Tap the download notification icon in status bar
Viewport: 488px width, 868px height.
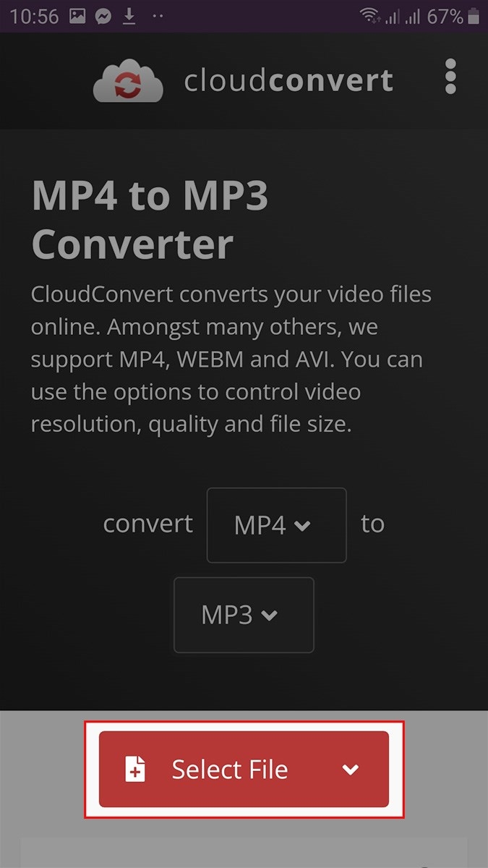click(x=129, y=17)
